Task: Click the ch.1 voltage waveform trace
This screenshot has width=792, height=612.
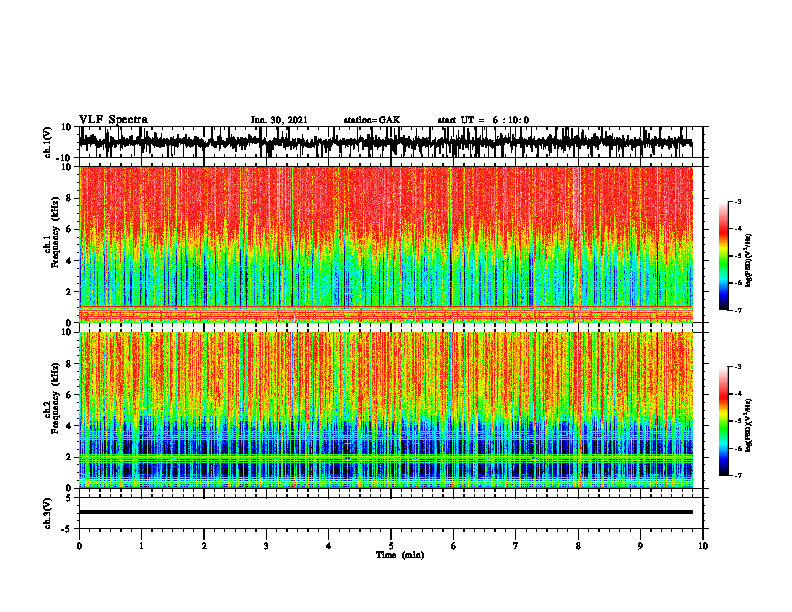Action: click(385, 142)
